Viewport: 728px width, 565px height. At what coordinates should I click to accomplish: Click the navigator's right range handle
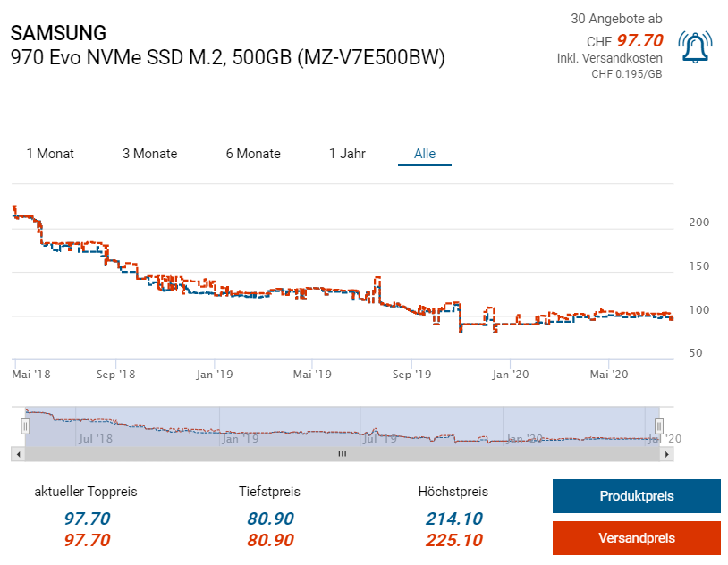click(x=659, y=426)
